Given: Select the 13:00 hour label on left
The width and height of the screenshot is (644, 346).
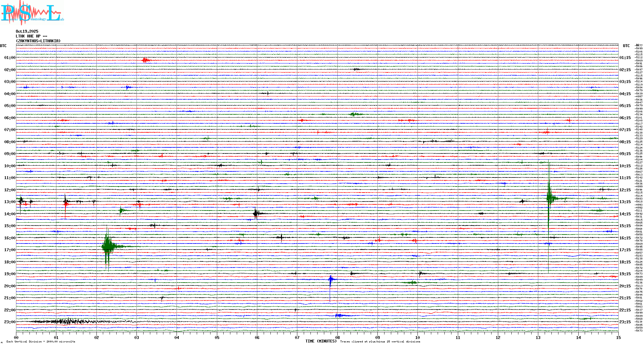Looking at the screenshot, I should (x=10, y=202).
